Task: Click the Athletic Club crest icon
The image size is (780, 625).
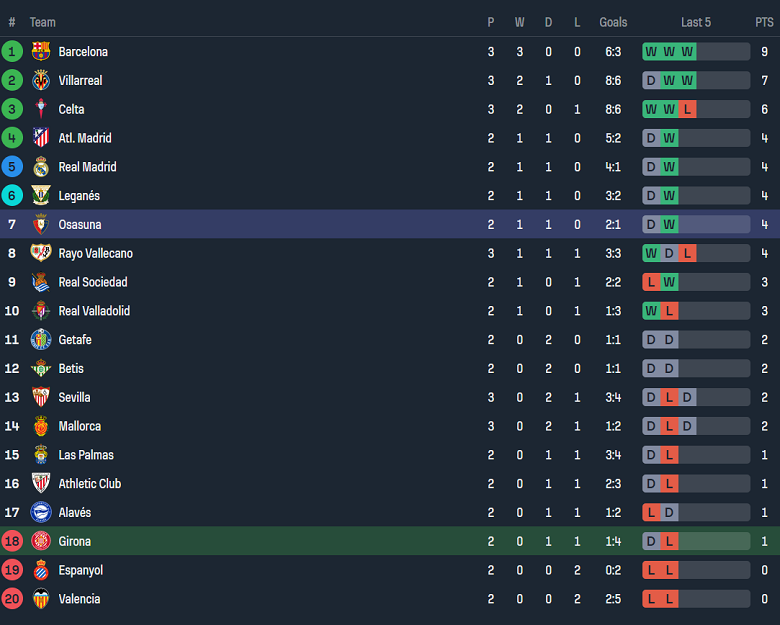Action: coord(41,484)
